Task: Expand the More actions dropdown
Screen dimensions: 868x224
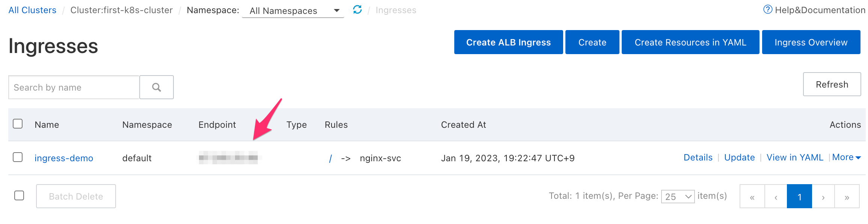Action: 846,157
